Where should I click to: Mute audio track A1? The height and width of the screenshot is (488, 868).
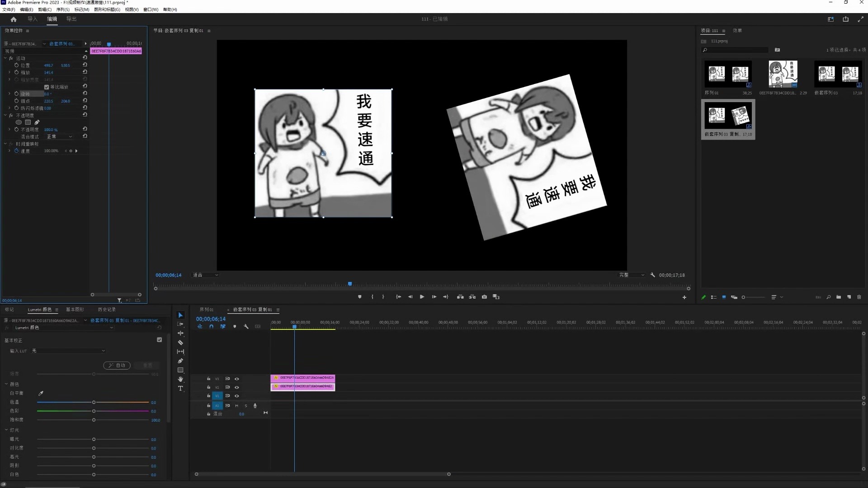(236, 406)
